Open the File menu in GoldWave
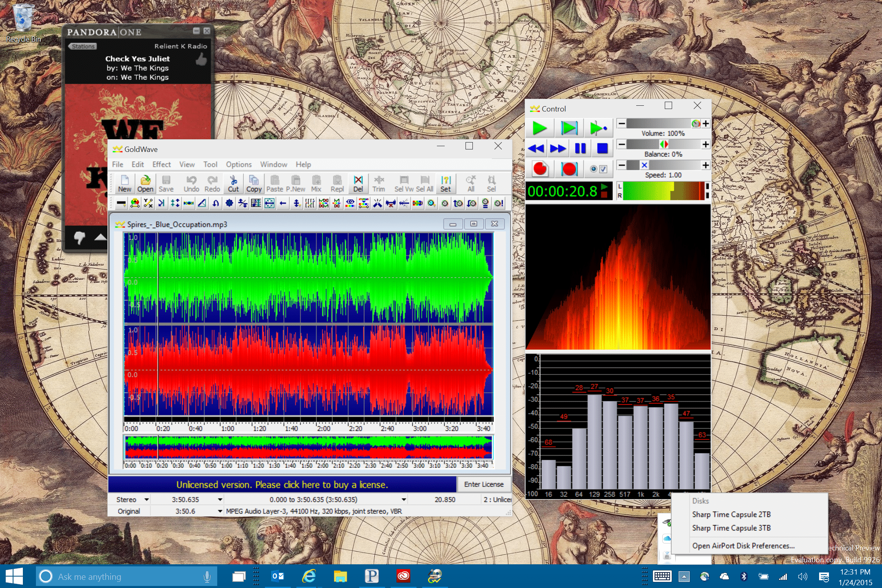Image resolution: width=882 pixels, height=588 pixels. click(118, 164)
